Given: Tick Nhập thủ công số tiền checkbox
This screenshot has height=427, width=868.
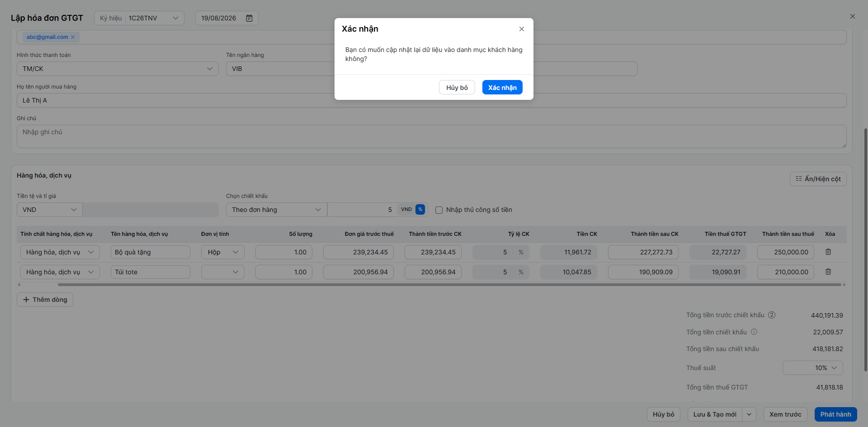Looking at the screenshot, I should pos(439,210).
